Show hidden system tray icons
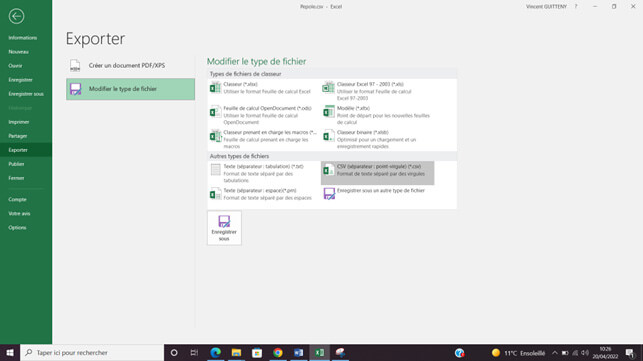This screenshot has width=643, height=361. [x=555, y=353]
